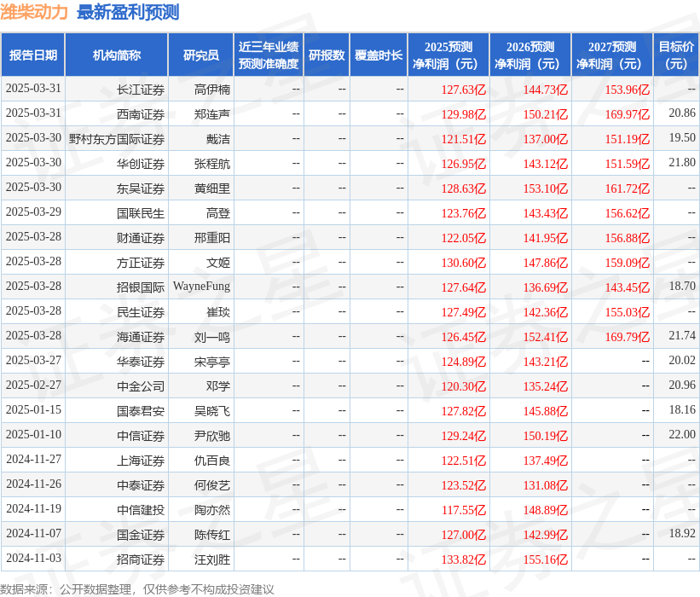Image resolution: width=700 pixels, height=597 pixels.
Task: Click the 150.21亿 profit value
Action: (545, 114)
